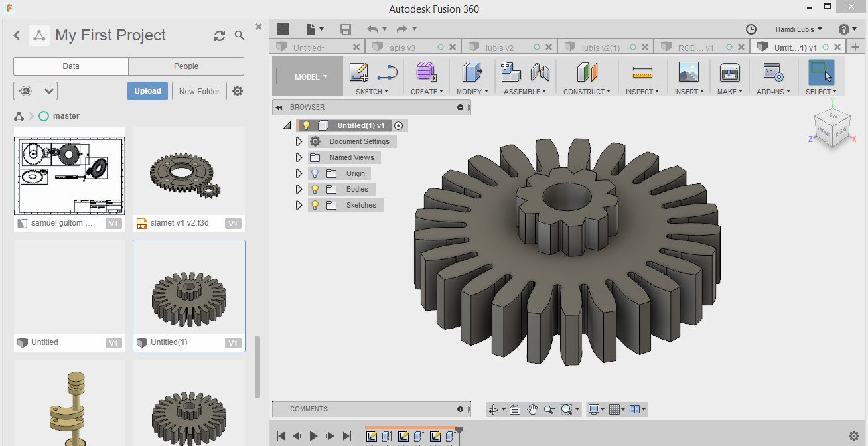
Task: Open the Grid and Snaps dropdown
Action: pos(617,409)
